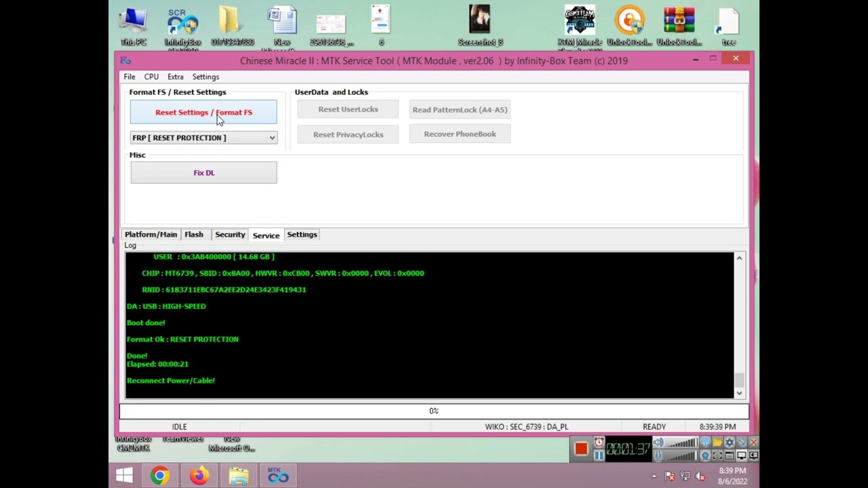
Task: Open Firefox from taskbar
Action: pos(199,476)
